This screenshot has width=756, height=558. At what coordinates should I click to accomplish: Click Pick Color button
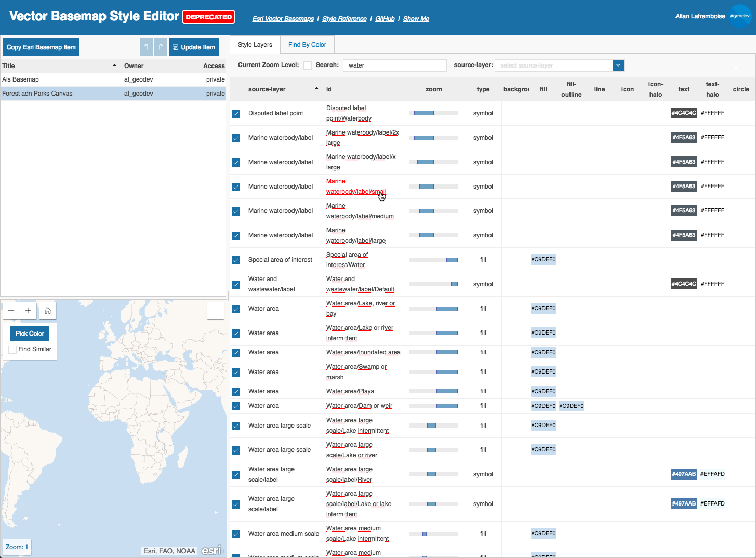tap(30, 334)
